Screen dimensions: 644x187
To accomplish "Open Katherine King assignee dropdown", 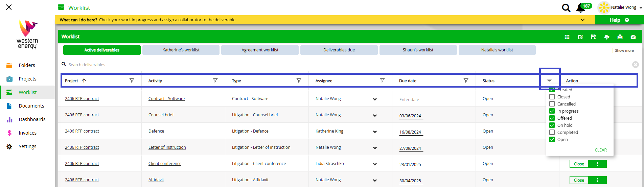I will pyautogui.click(x=375, y=132).
